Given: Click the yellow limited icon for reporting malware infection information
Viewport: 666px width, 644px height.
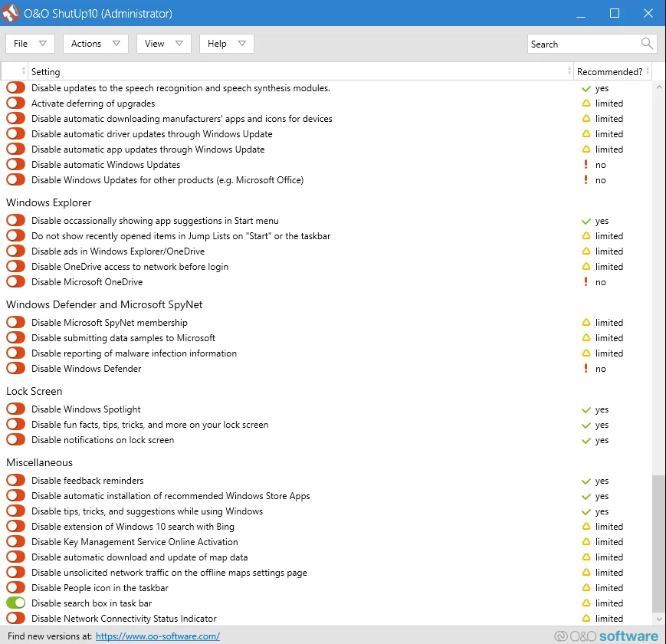Looking at the screenshot, I should point(586,353).
